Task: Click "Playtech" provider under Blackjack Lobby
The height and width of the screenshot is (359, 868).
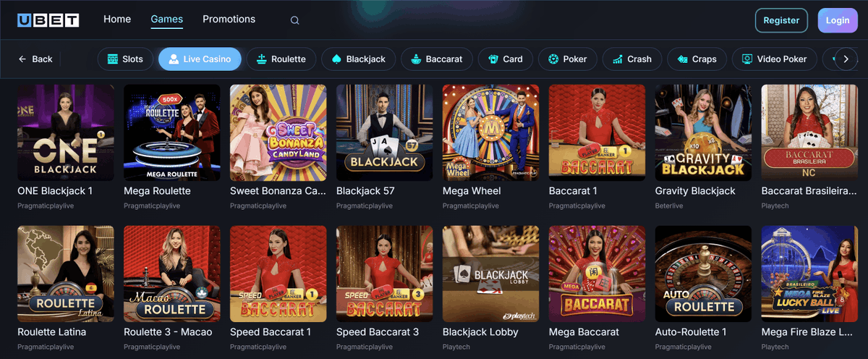Action: coord(456,347)
